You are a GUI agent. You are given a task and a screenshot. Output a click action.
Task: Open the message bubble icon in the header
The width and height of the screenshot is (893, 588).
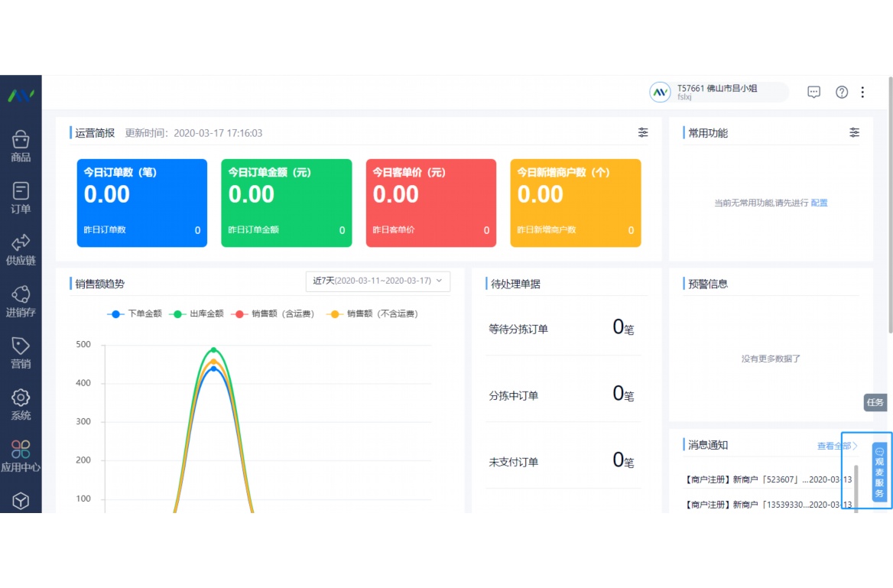[x=813, y=92]
